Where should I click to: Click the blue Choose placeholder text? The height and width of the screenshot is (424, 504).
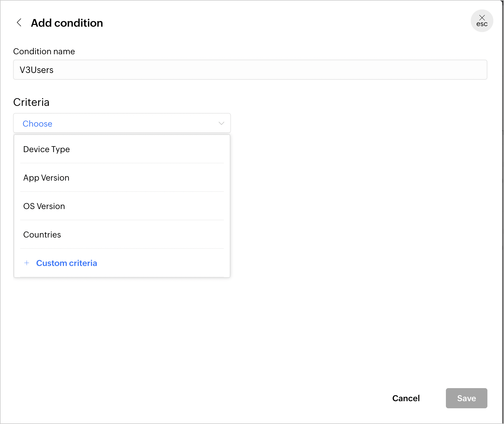[x=37, y=124]
